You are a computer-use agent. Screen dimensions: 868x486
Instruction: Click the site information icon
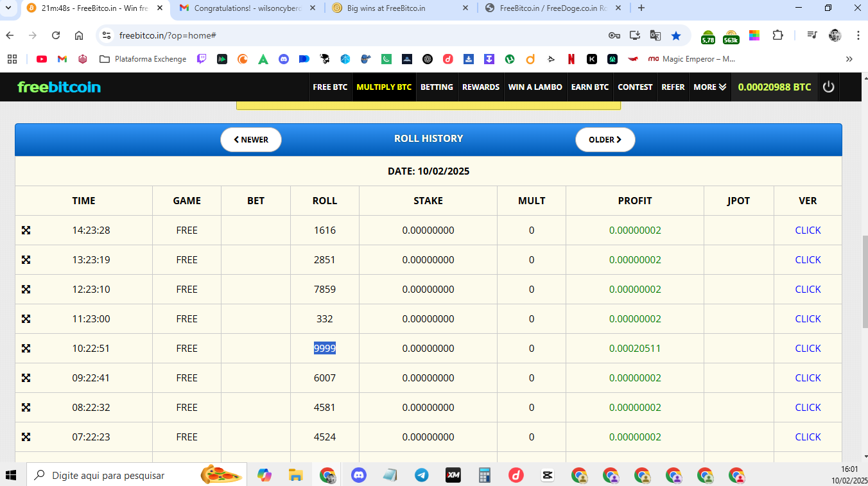[x=107, y=35]
